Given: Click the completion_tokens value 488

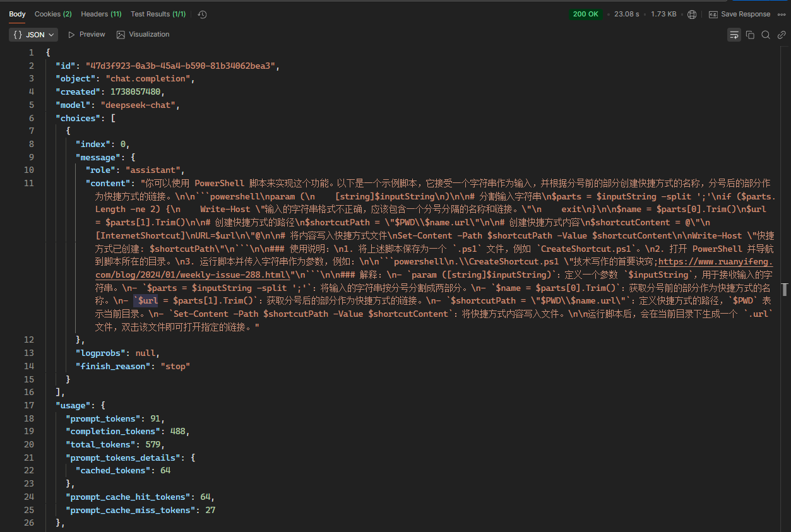Looking at the screenshot, I should (x=178, y=431).
